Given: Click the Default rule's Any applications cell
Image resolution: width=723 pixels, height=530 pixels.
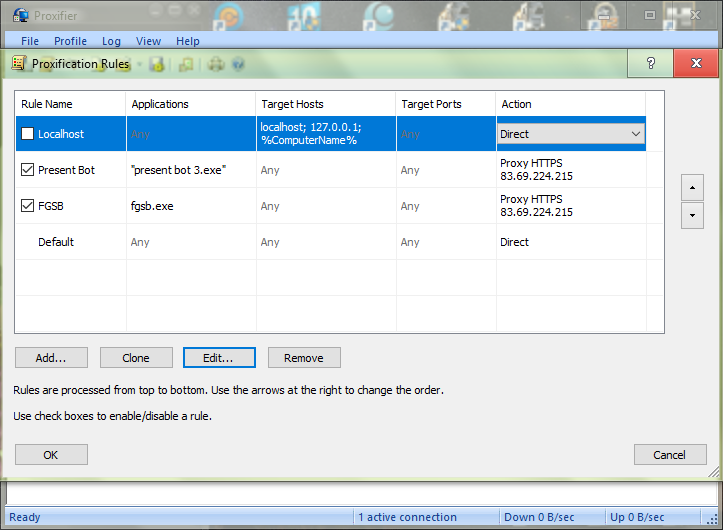Looking at the screenshot, I should click(191, 242).
